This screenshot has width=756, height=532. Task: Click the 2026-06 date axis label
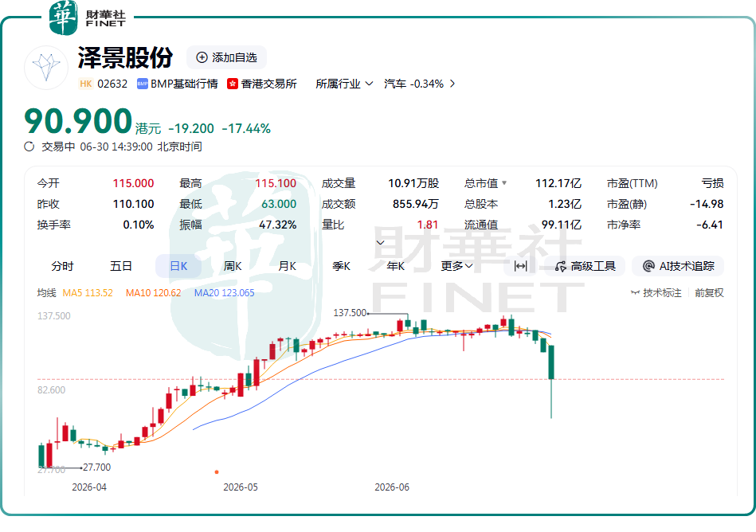coord(392,487)
